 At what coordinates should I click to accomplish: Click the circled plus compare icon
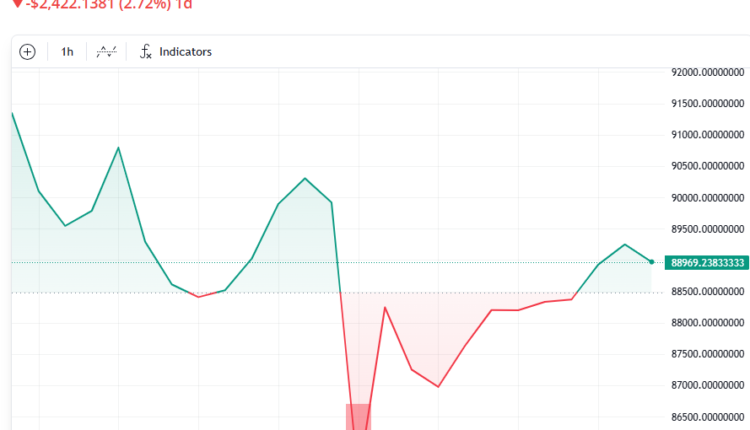tap(27, 52)
